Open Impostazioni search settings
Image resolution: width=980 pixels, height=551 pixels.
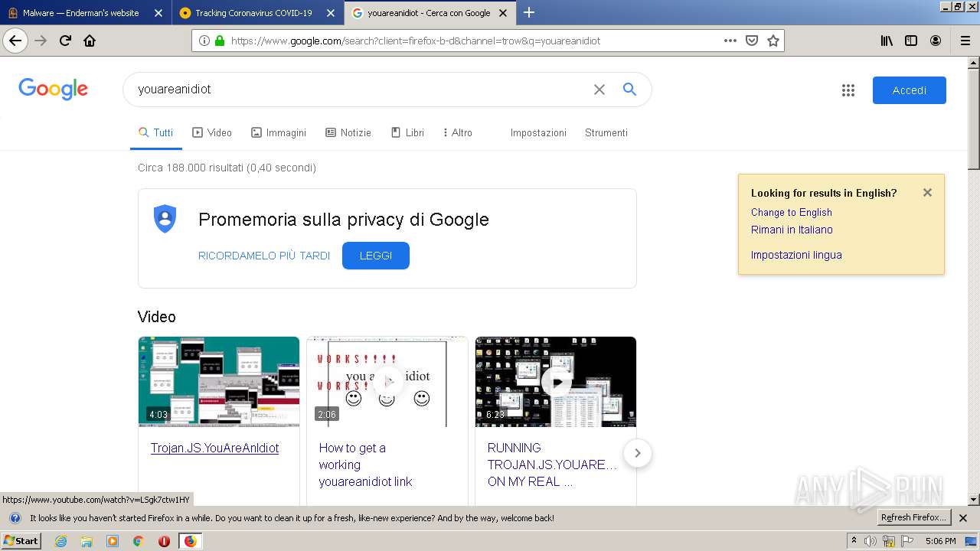click(x=538, y=132)
